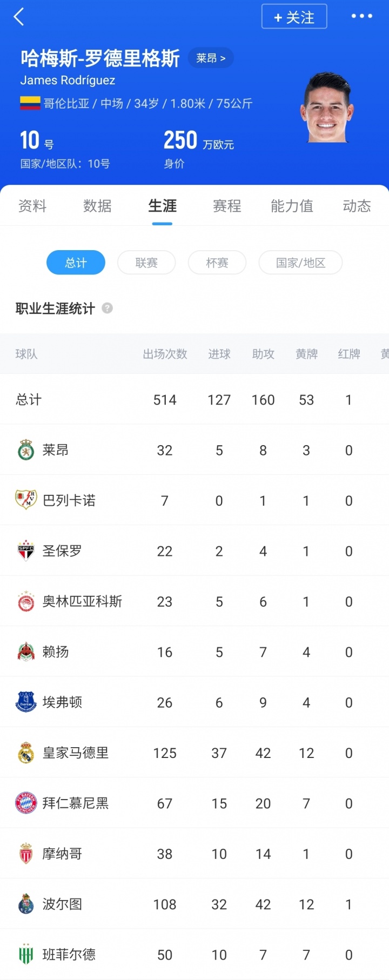Tap the Real Madrid club crest
This screenshot has width=389, height=980.
click(x=26, y=753)
